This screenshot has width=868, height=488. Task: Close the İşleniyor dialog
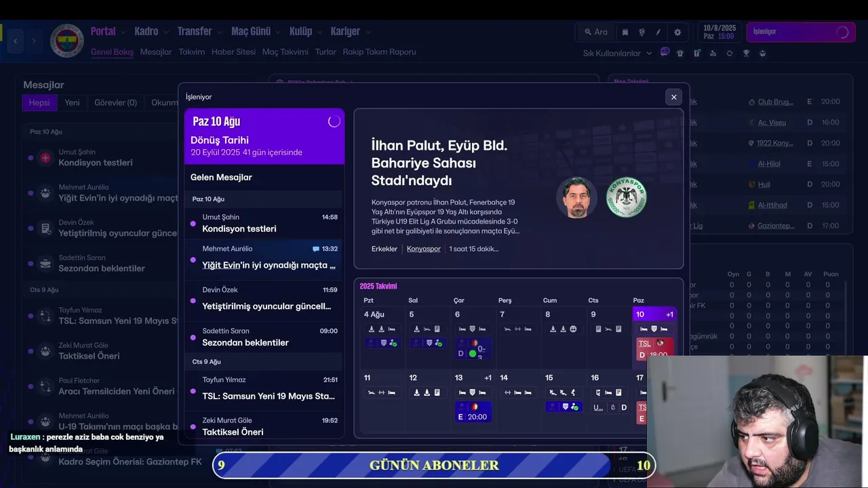(x=673, y=97)
